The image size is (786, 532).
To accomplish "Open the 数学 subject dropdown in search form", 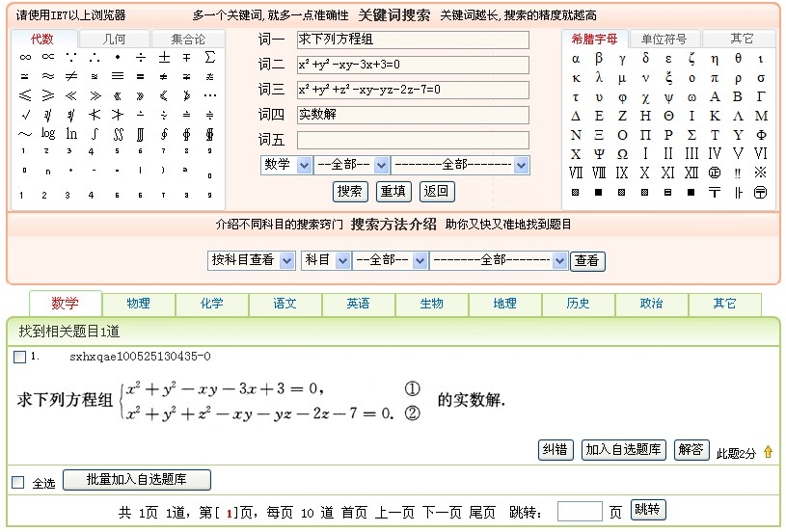I will 286,165.
